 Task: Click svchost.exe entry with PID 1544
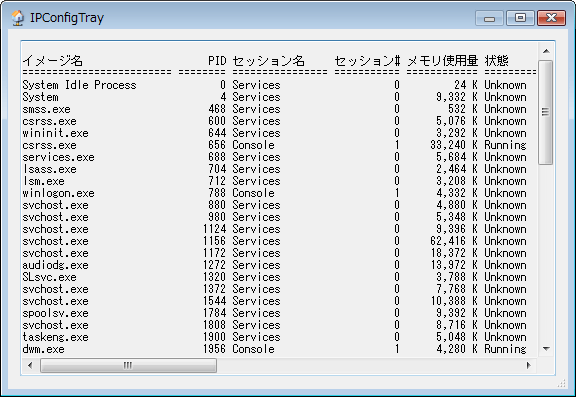click(x=55, y=301)
